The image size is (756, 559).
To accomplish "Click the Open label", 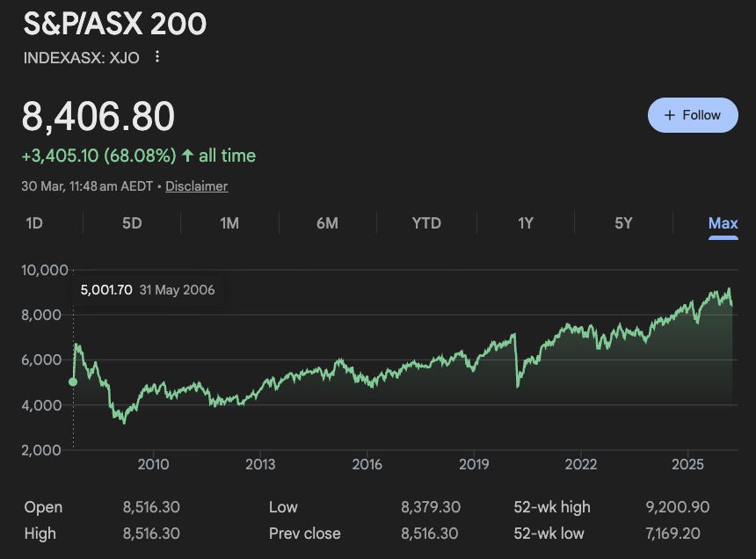I will point(43,507).
